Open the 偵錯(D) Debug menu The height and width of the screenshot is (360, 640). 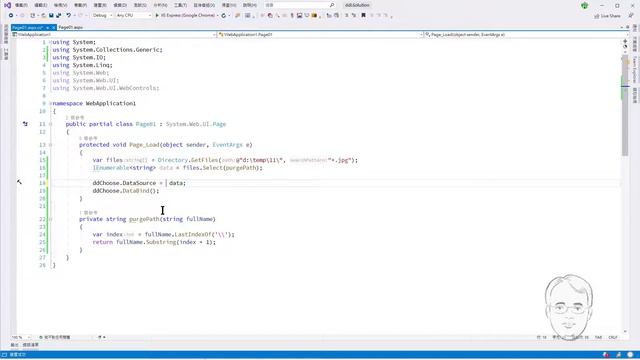pos(120,5)
